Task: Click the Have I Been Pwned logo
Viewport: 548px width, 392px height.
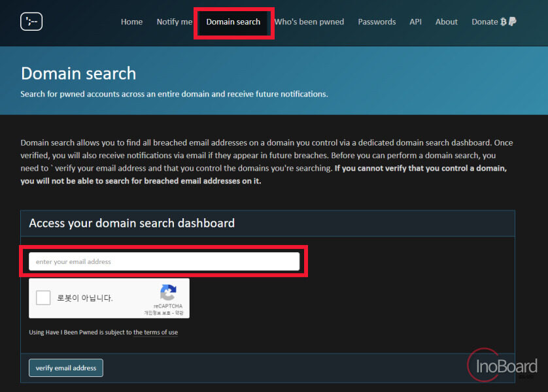Action: point(31,22)
